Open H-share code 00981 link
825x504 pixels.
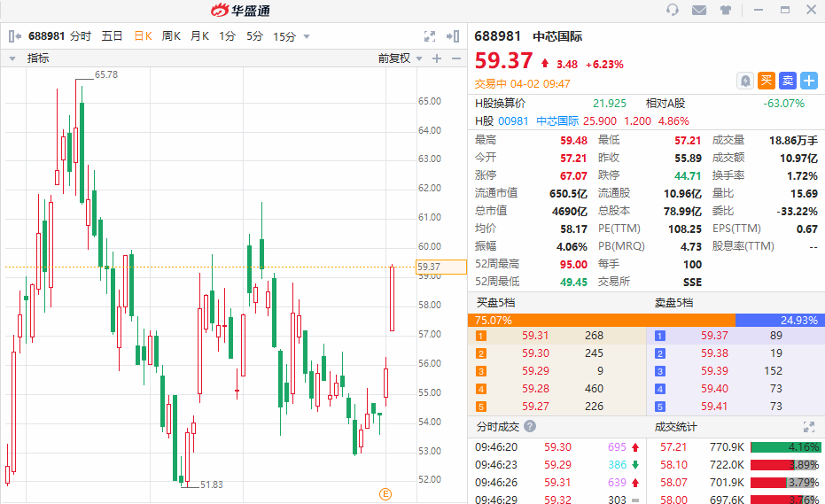click(x=513, y=121)
